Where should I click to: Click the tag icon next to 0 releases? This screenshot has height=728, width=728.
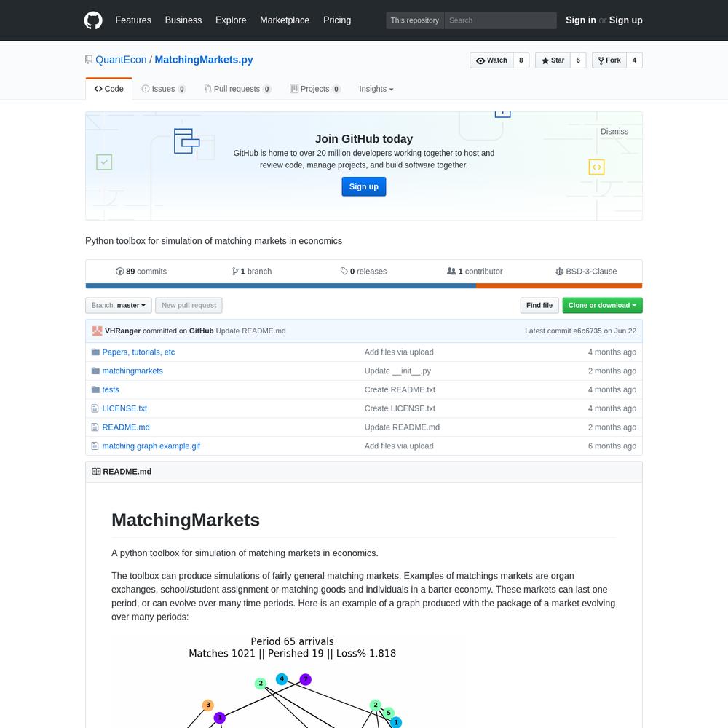pos(344,271)
